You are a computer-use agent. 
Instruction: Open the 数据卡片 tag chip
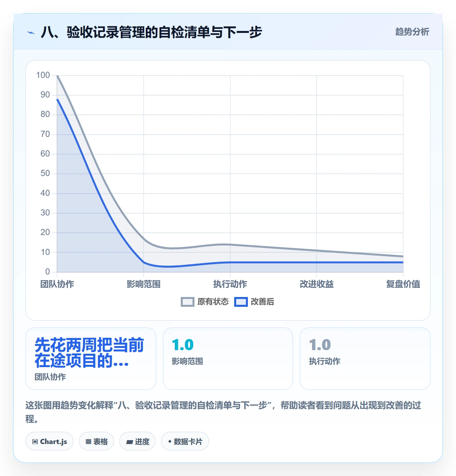coord(185,441)
